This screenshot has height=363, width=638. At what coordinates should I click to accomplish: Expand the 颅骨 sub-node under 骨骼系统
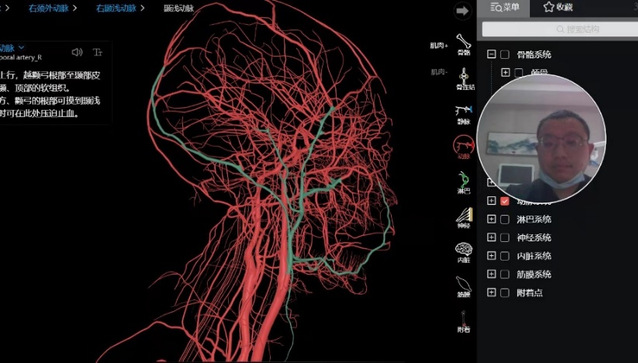505,72
